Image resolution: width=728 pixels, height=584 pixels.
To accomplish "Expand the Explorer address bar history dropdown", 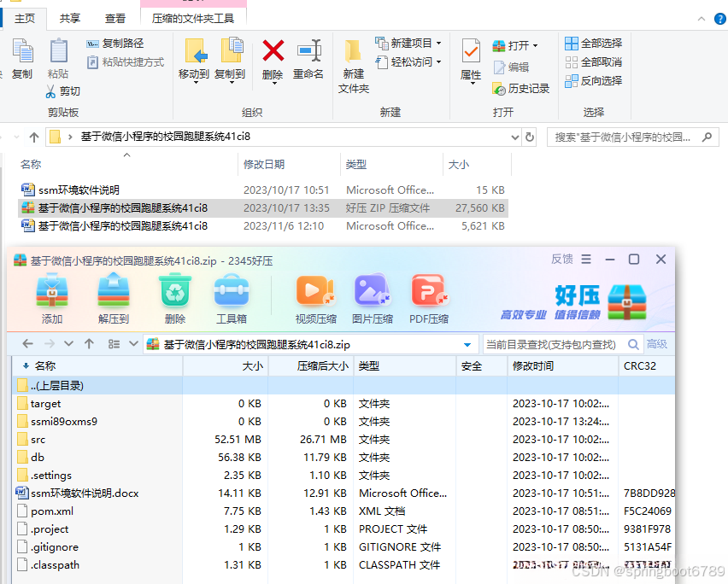I will [515, 137].
